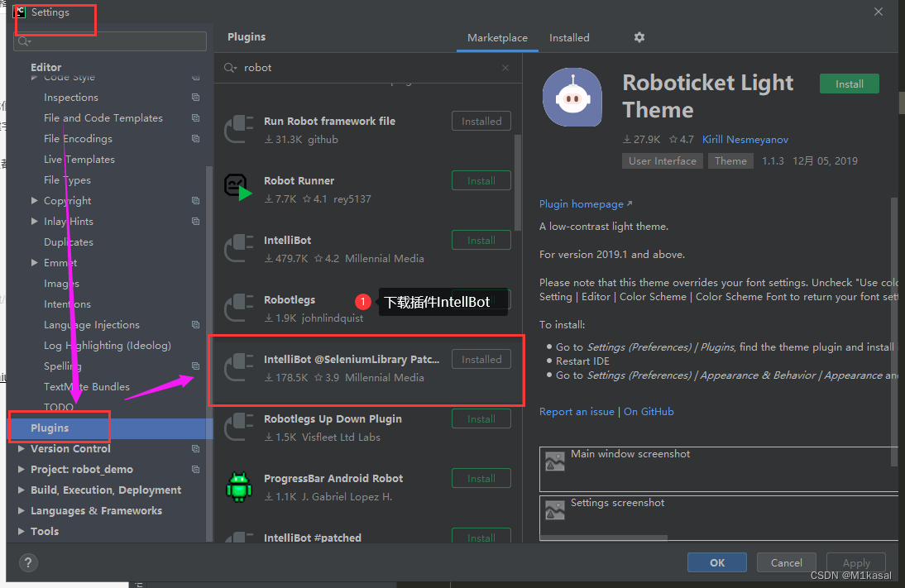Viewport: 905px width, 588px height.
Task: Open the Plugin homepage link
Action: pos(585,204)
